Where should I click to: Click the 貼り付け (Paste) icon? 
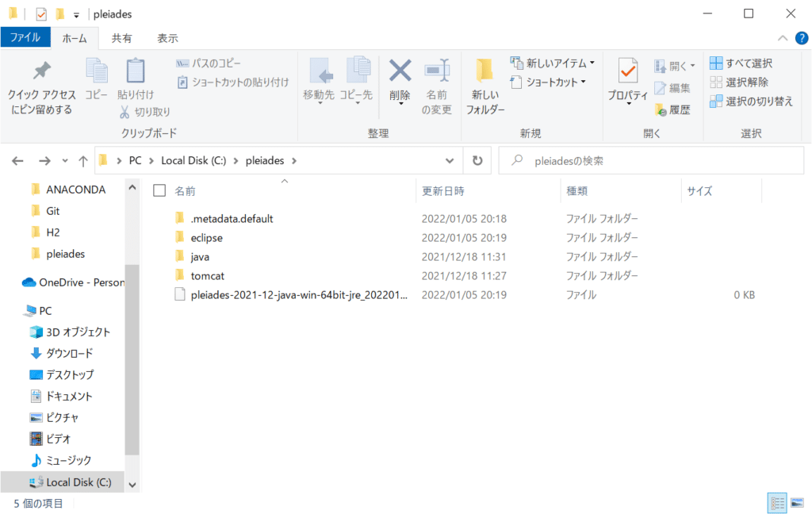[x=135, y=79]
